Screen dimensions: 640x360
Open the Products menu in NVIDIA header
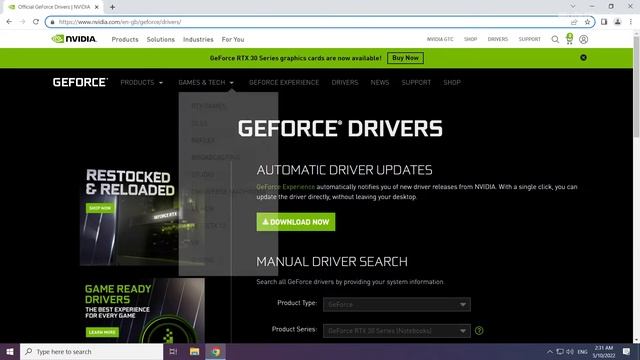125,39
